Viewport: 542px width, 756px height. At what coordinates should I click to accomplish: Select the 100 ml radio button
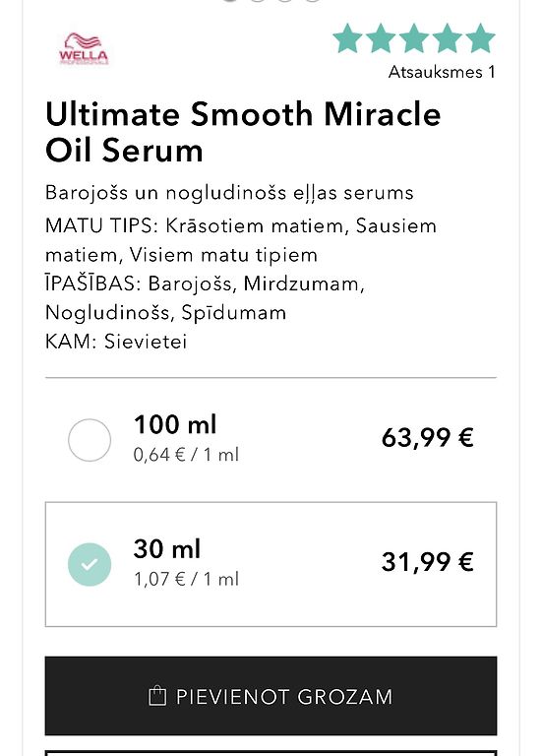[x=90, y=440]
